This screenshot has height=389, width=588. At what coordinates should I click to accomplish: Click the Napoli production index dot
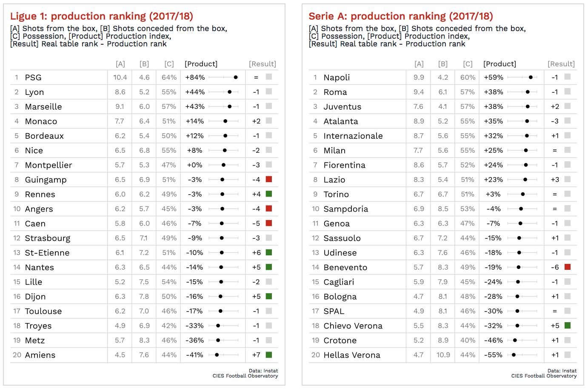(x=531, y=77)
